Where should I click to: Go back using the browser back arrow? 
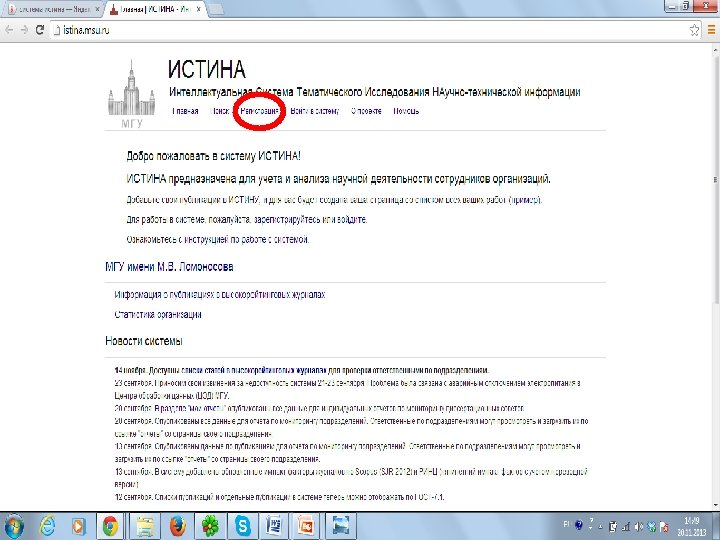coord(9,30)
